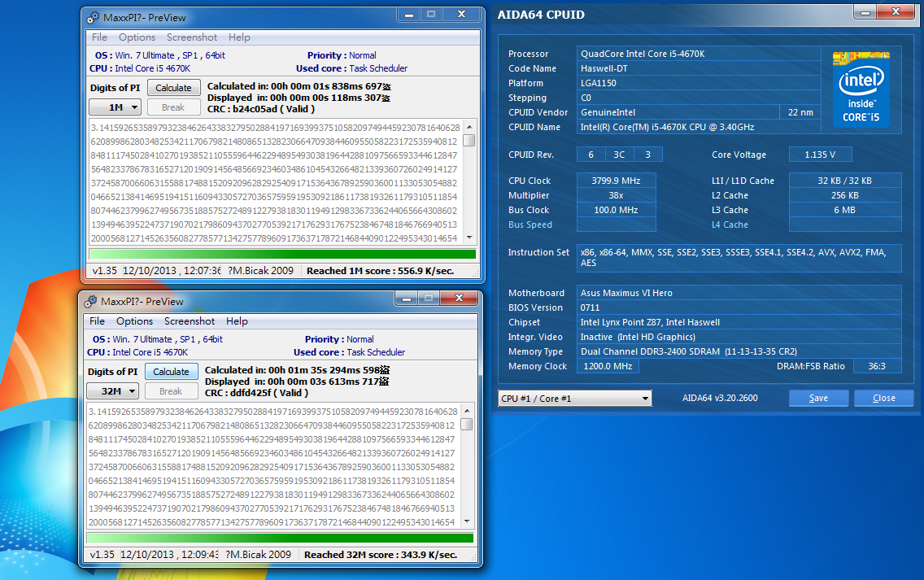Expand the 32M digits dropdown
This screenshot has width=924, height=580.
(112, 391)
